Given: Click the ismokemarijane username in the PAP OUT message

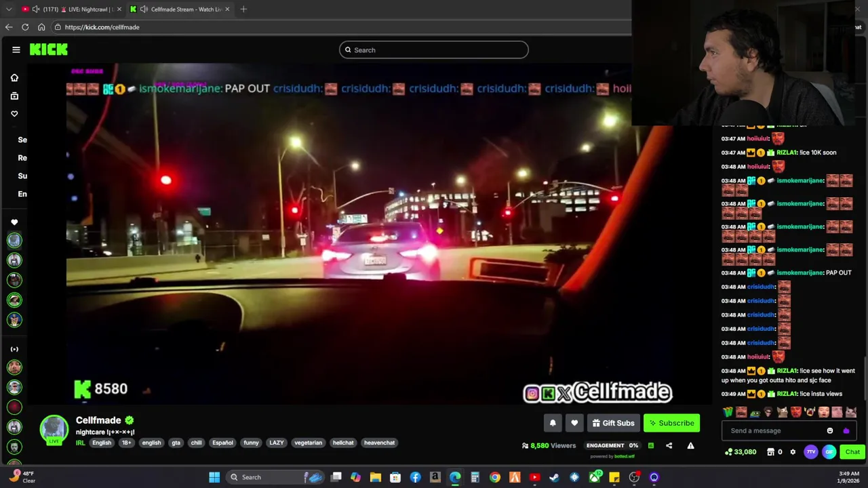Looking at the screenshot, I should (x=800, y=272).
